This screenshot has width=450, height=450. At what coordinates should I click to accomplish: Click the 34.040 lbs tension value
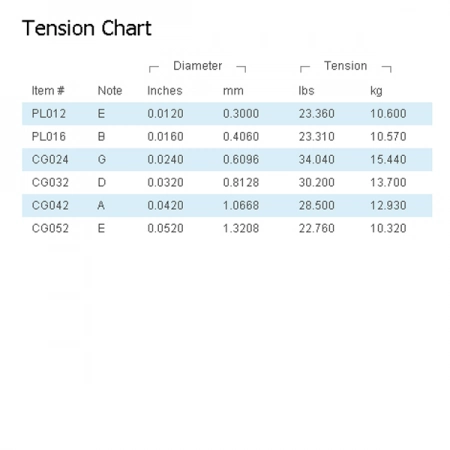(316, 160)
